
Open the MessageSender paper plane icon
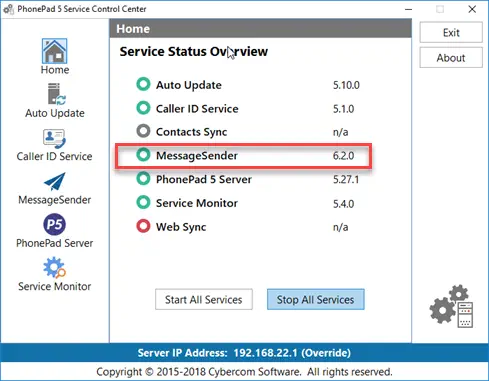pyautogui.click(x=55, y=181)
